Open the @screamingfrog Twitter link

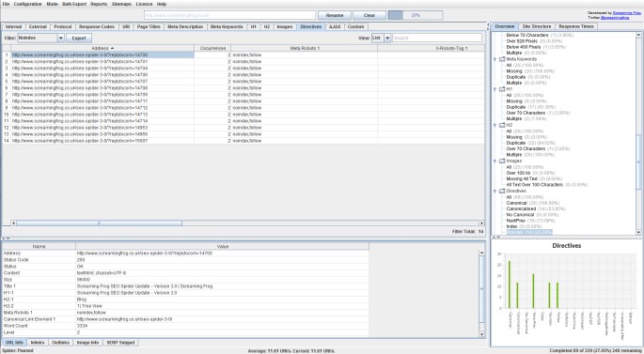615,18
